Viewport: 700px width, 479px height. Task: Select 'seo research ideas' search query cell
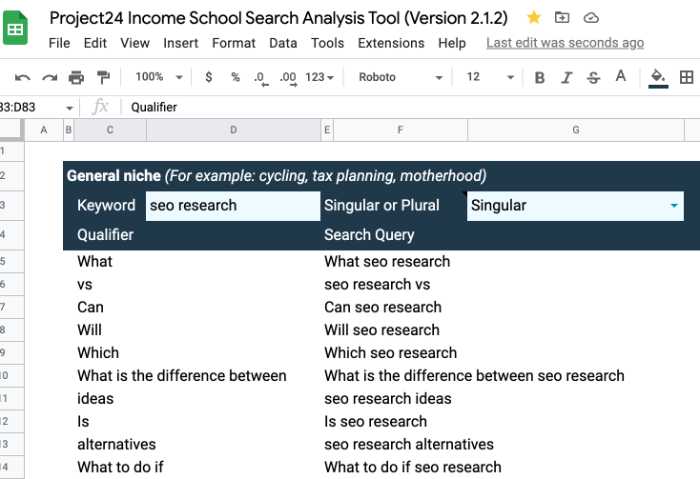[x=388, y=398]
